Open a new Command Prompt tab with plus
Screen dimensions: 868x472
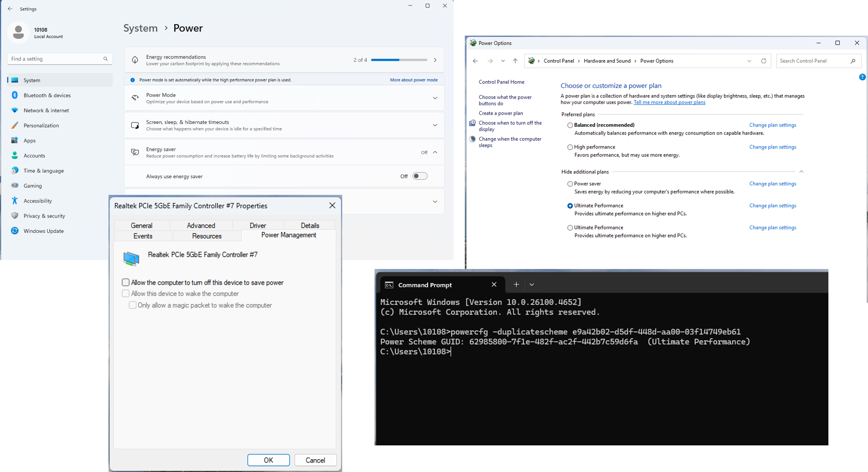click(516, 284)
